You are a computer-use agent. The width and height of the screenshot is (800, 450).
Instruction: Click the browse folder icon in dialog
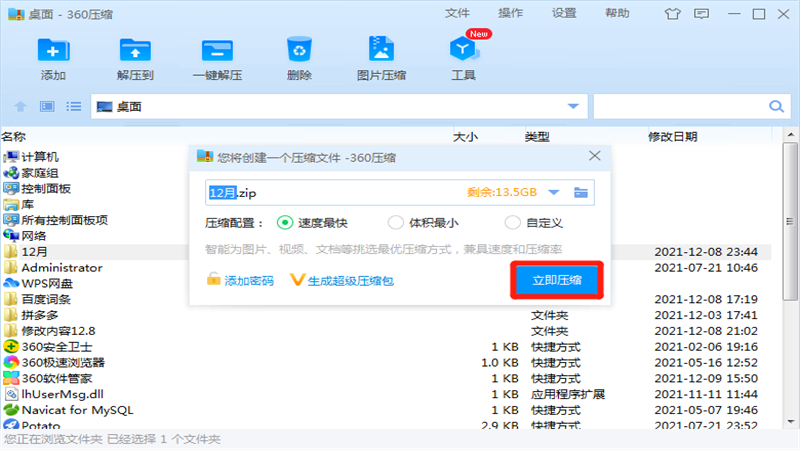tap(581, 192)
